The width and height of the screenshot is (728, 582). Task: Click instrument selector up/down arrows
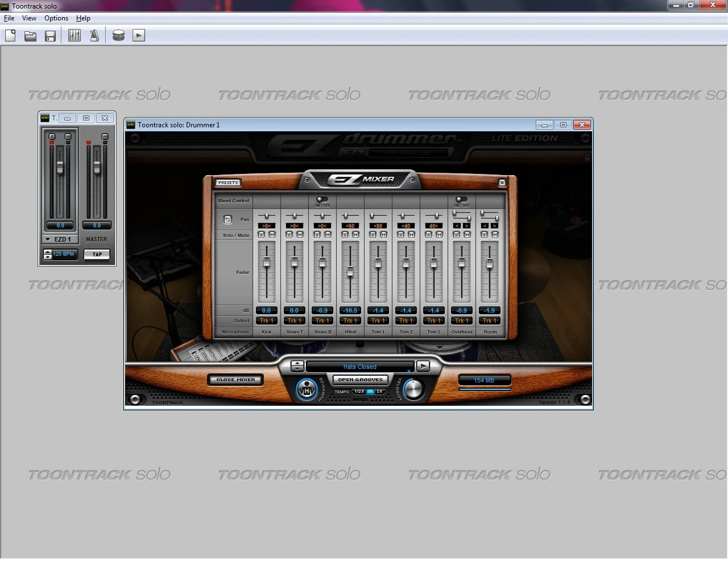(297, 366)
